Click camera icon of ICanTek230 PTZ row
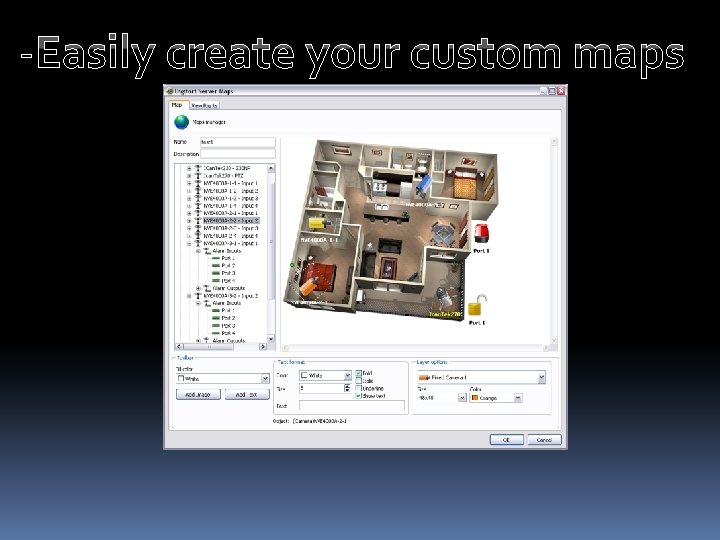Image resolution: width=720 pixels, height=540 pixels. click(198, 175)
